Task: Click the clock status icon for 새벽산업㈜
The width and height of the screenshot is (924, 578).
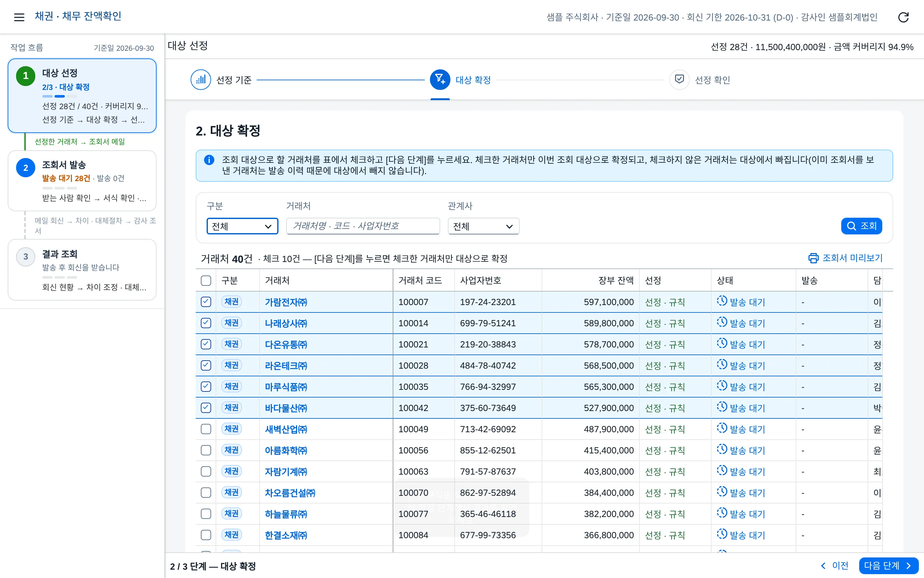Action: coord(722,428)
